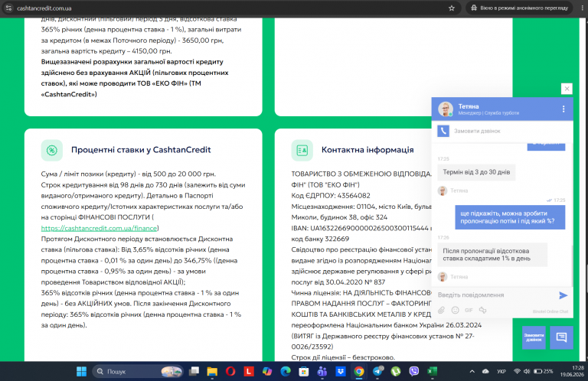The height and width of the screenshot is (381, 588).
Task: Close the chat widget with the X button
Action: (x=567, y=89)
